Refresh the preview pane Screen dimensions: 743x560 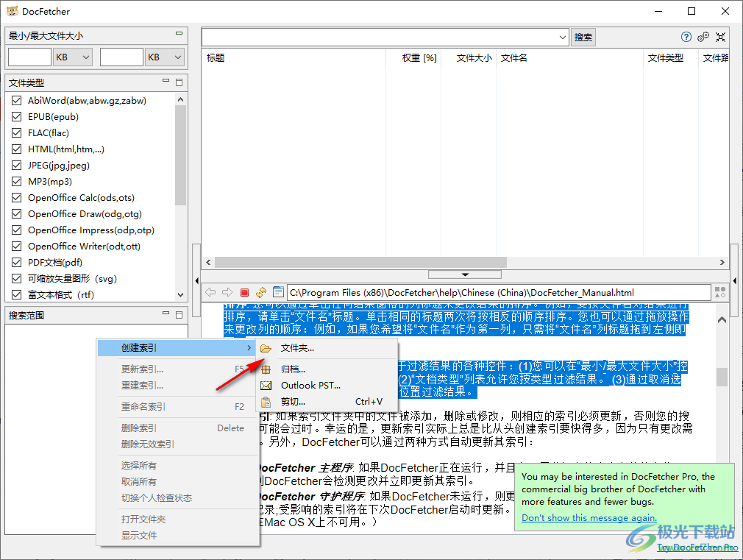click(x=262, y=293)
